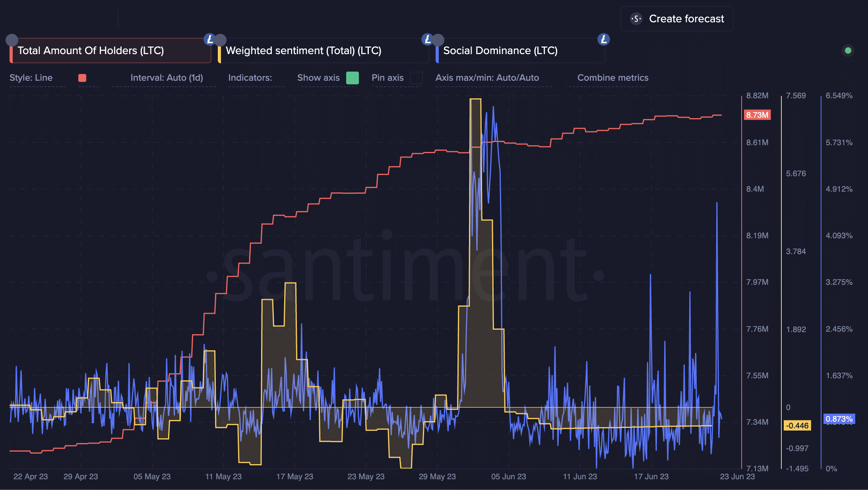The height and width of the screenshot is (490, 868).
Task: Open the Indicators dropdown
Action: 250,78
